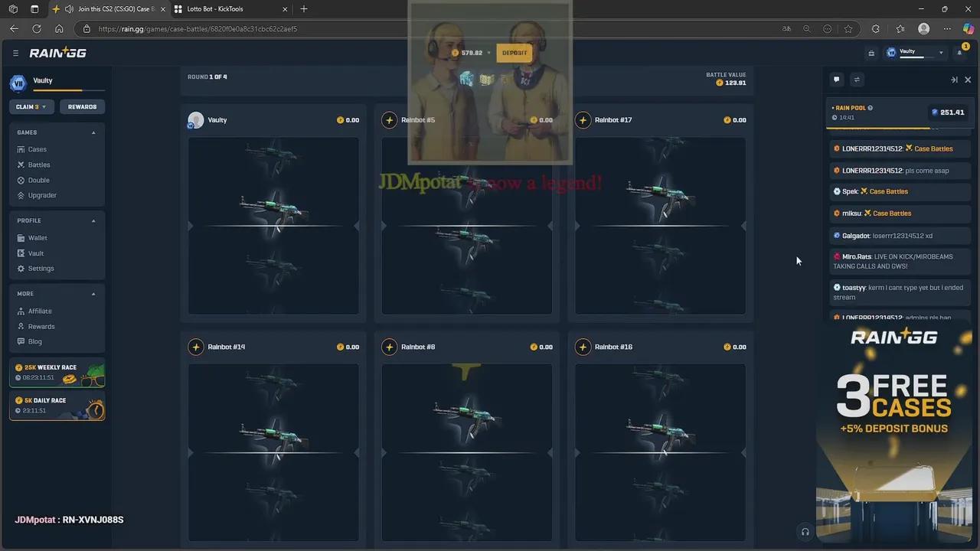The width and height of the screenshot is (980, 551).
Task: Add this page to favorites star
Action: (x=848, y=28)
